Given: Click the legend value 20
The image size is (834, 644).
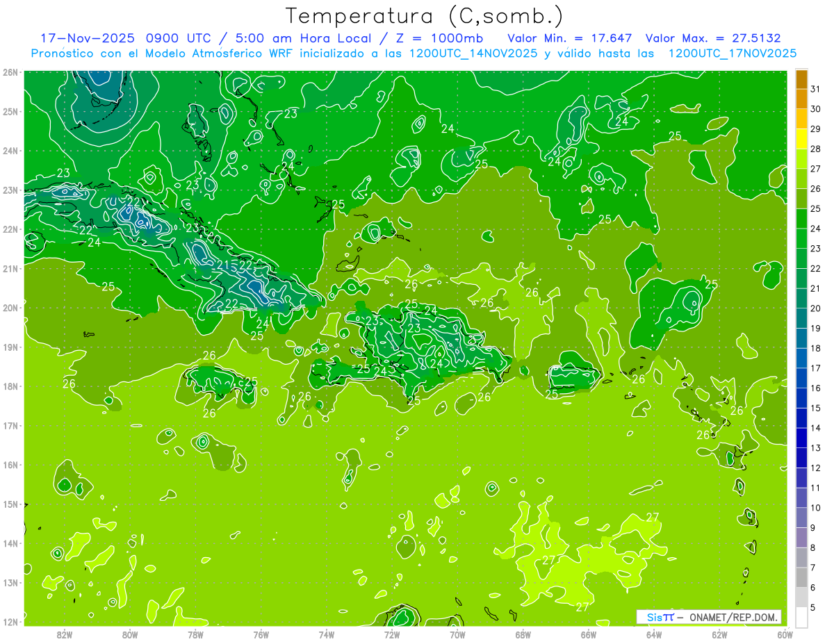Looking at the screenshot, I should point(815,308).
